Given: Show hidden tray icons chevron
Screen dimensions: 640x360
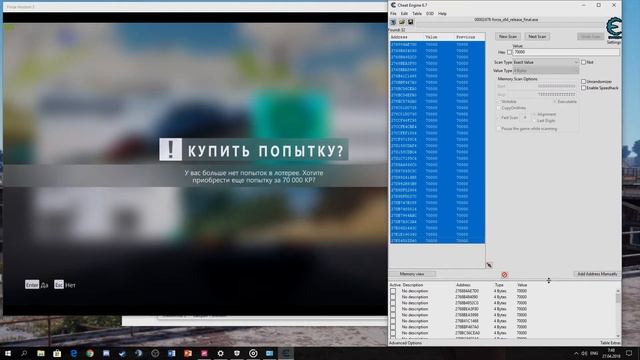Looking at the screenshot, I should tap(576, 353).
